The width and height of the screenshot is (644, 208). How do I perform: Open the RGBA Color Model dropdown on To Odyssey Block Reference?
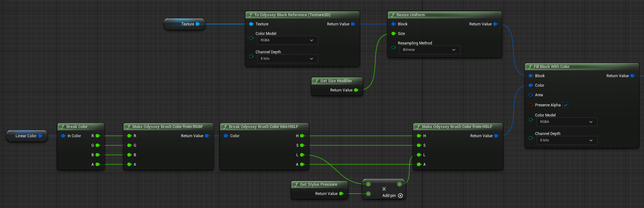click(287, 40)
